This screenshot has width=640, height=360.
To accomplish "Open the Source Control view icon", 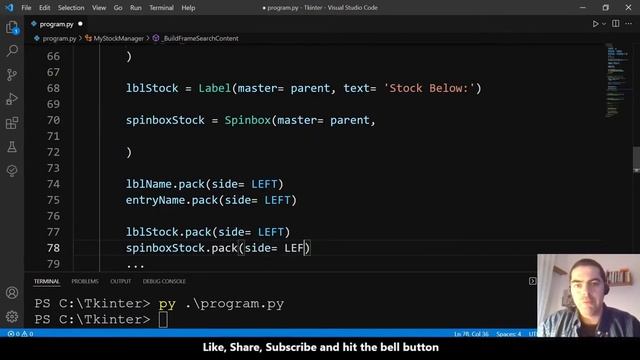I will (12, 75).
